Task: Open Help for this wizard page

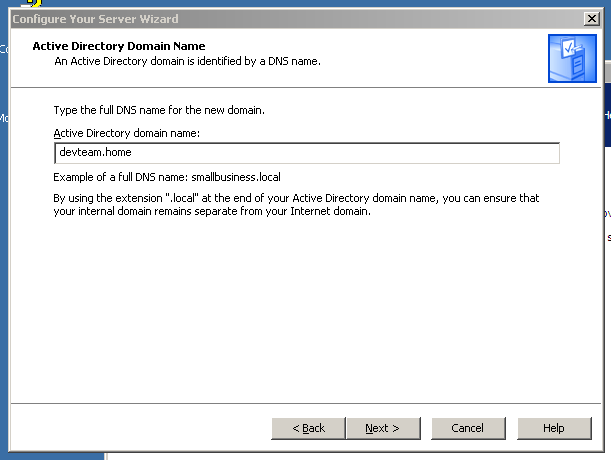Action: click(553, 428)
